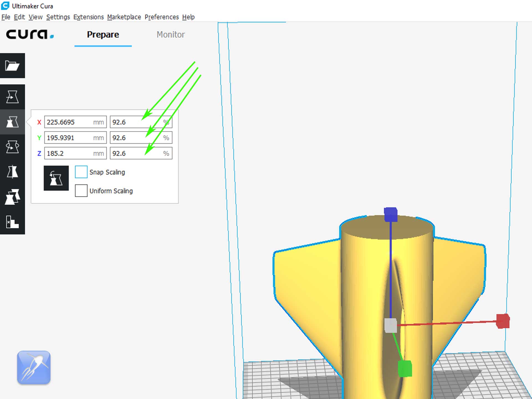
Task: Click the blue Z-axis scale handle
Action: [x=391, y=214]
